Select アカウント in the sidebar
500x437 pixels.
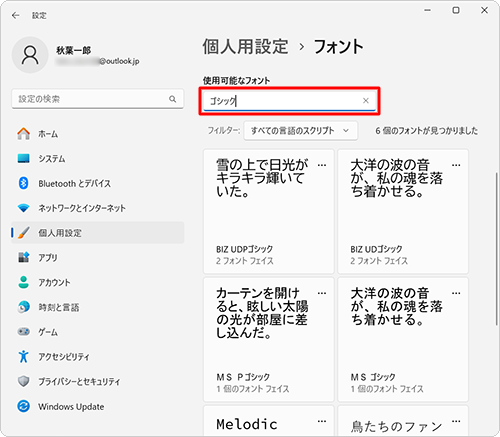coord(98,282)
